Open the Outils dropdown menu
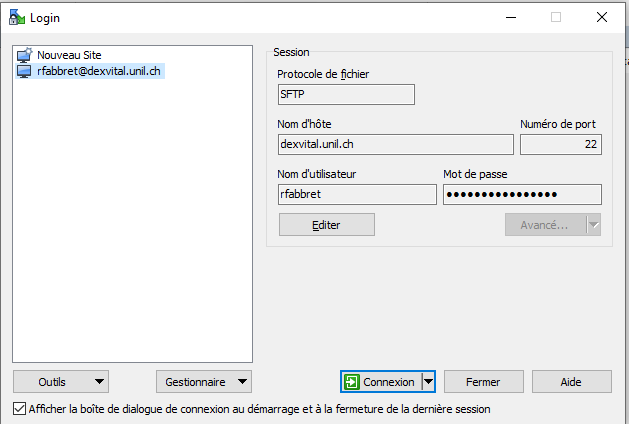 click(61, 382)
